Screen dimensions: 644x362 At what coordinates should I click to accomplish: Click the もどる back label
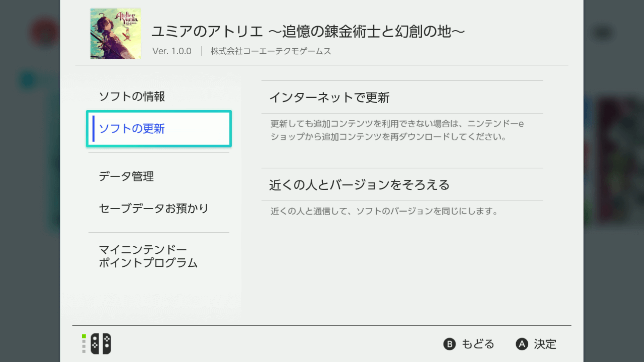(478, 344)
